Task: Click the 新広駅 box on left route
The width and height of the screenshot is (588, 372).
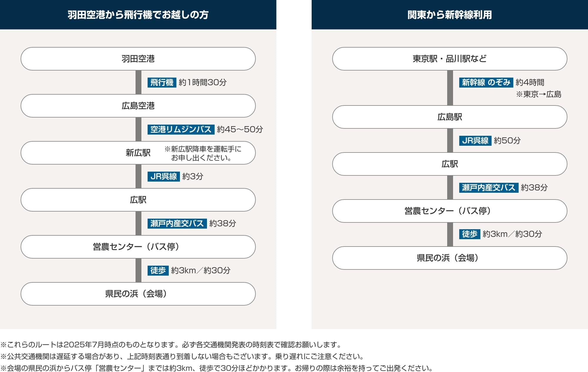Action: [x=138, y=153]
